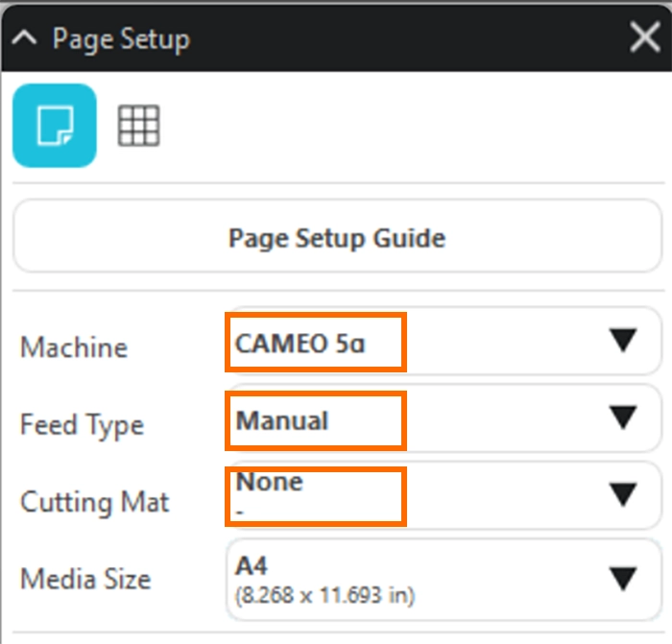
Task: Select the page settings tab icon
Action: (x=55, y=126)
